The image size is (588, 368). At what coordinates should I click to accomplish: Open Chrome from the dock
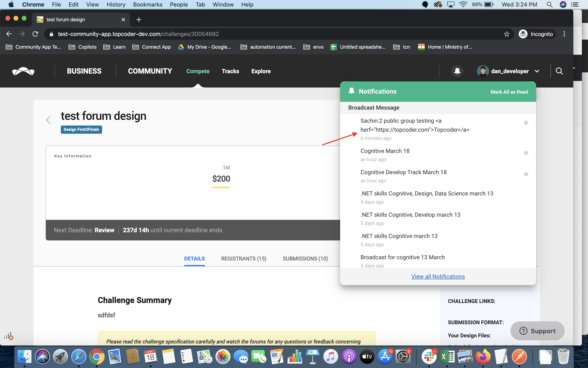point(96,357)
